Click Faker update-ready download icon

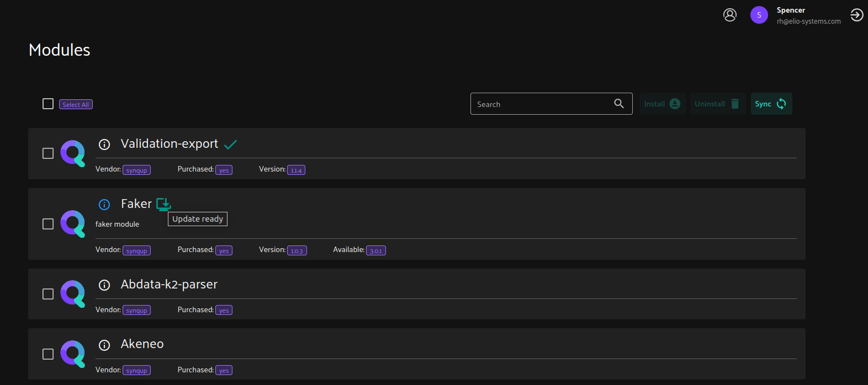163,204
